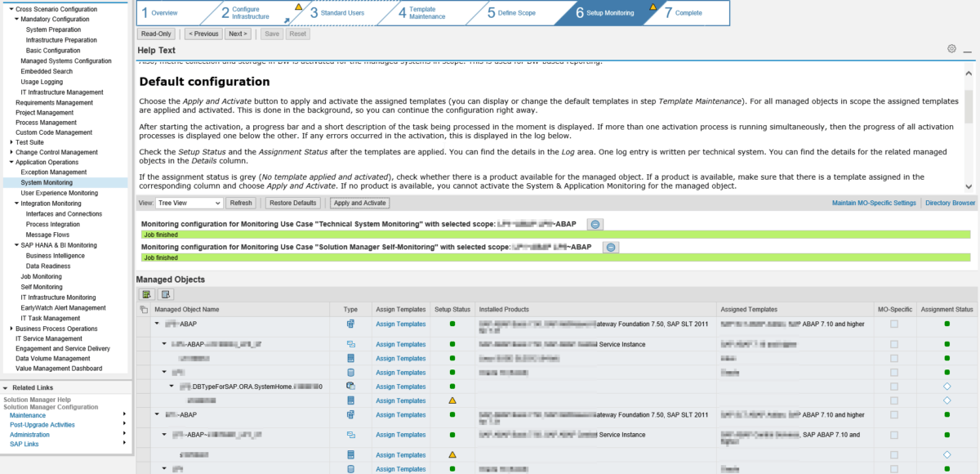Image resolution: width=980 pixels, height=474 pixels.
Task: Click the yellow warning Setup Status icon
Action: pos(452,400)
